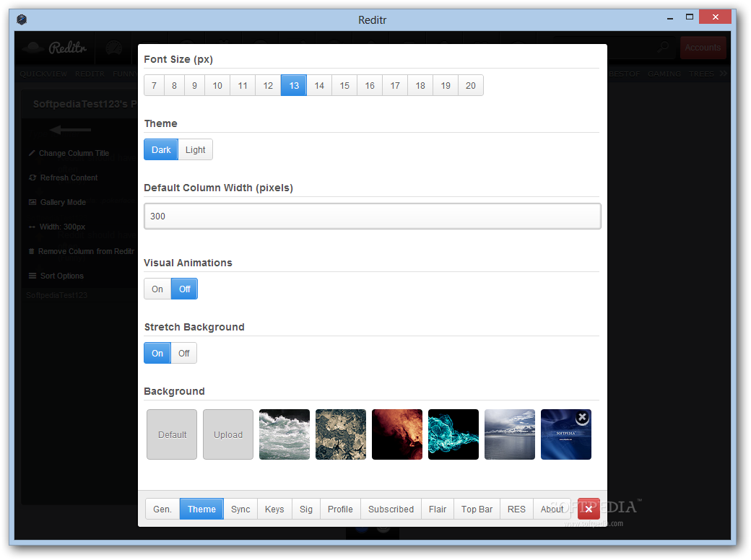Turn Visual Animations Off
The height and width of the screenshot is (560, 751).
pyautogui.click(x=184, y=289)
